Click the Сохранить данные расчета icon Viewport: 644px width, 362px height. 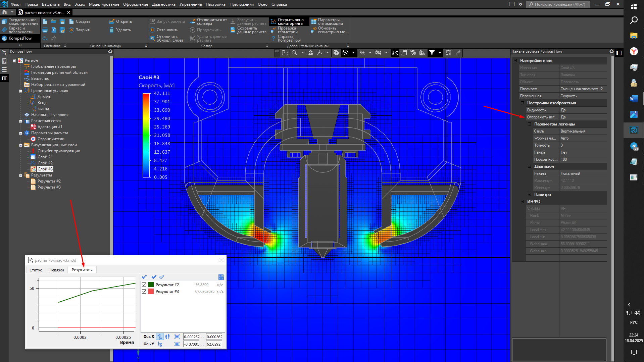[x=233, y=30]
